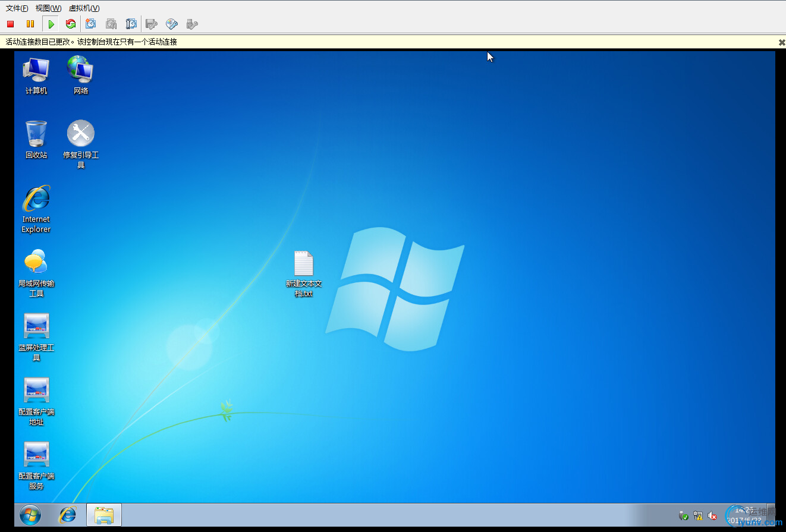Pause the virtual machine with the suspend icon
The height and width of the screenshot is (532, 786).
(x=30, y=24)
